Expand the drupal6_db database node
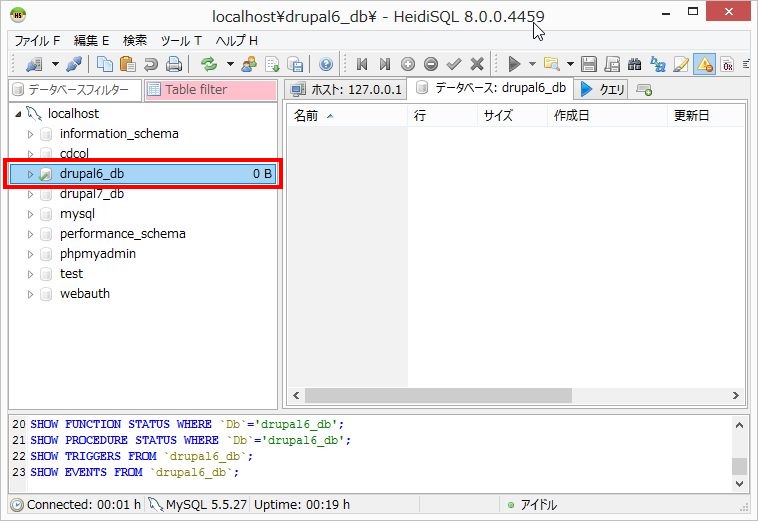 coord(30,174)
